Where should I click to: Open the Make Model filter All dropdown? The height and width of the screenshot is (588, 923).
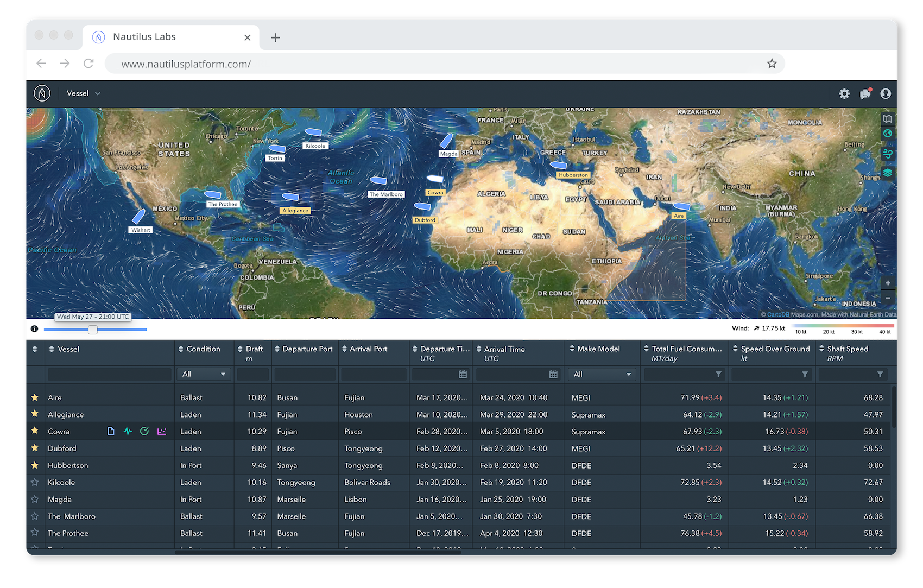pos(602,374)
